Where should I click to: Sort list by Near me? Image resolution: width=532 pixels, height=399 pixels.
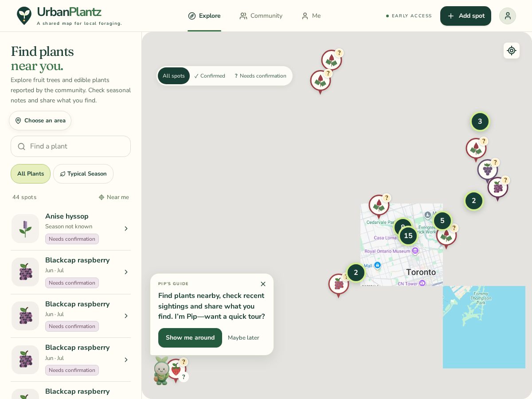114,197
